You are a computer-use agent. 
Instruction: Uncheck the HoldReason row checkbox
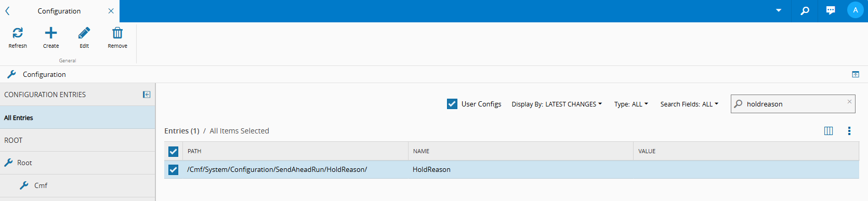click(174, 170)
